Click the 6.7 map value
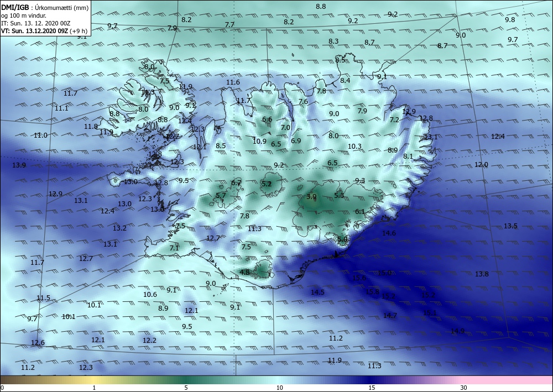The height and width of the screenshot is (392, 553). point(236,183)
